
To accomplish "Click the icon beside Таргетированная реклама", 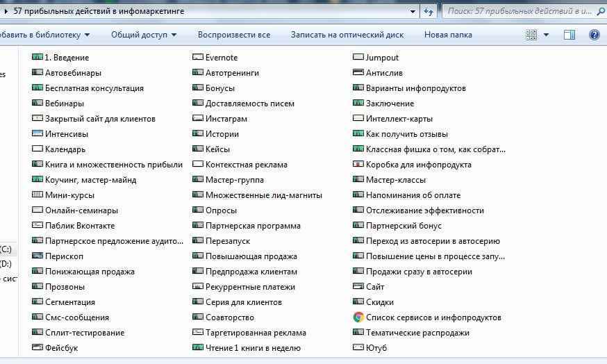I will (198, 332).
